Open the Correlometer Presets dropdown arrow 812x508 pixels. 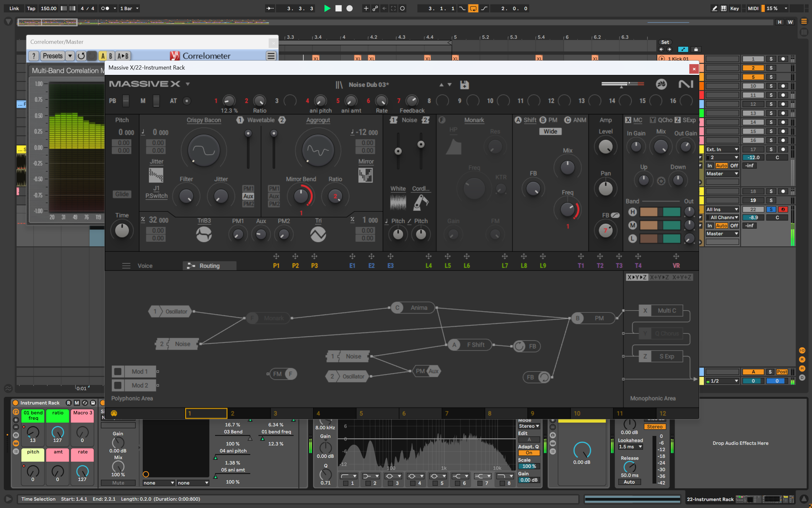[70, 56]
